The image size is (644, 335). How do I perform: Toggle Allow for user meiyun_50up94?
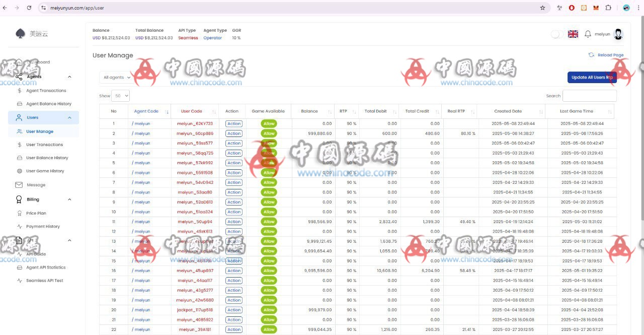pyautogui.click(x=269, y=222)
